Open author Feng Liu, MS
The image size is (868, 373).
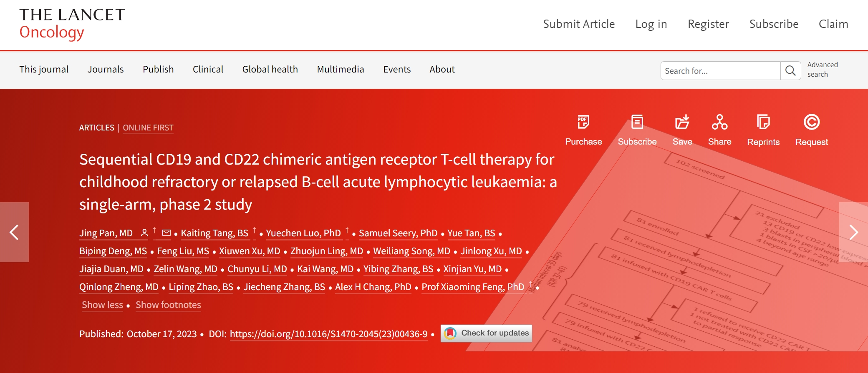click(x=183, y=251)
